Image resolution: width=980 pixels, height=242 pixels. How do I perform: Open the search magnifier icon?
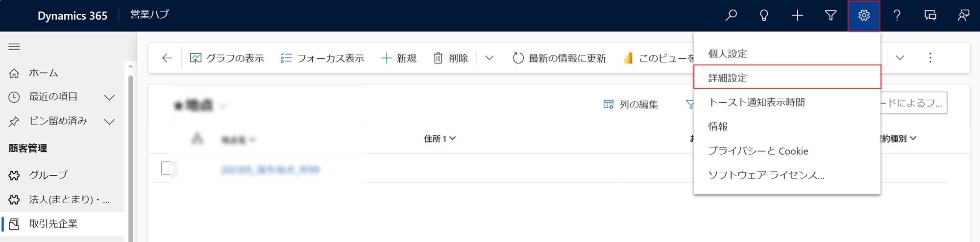coord(731,15)
